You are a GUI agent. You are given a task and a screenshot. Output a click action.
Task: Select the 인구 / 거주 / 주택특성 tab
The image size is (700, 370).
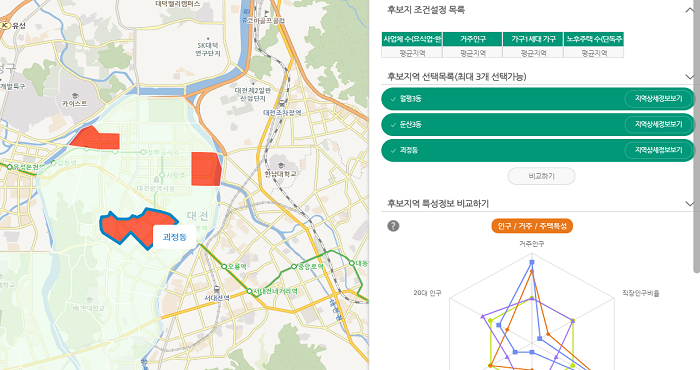point(532,226)
